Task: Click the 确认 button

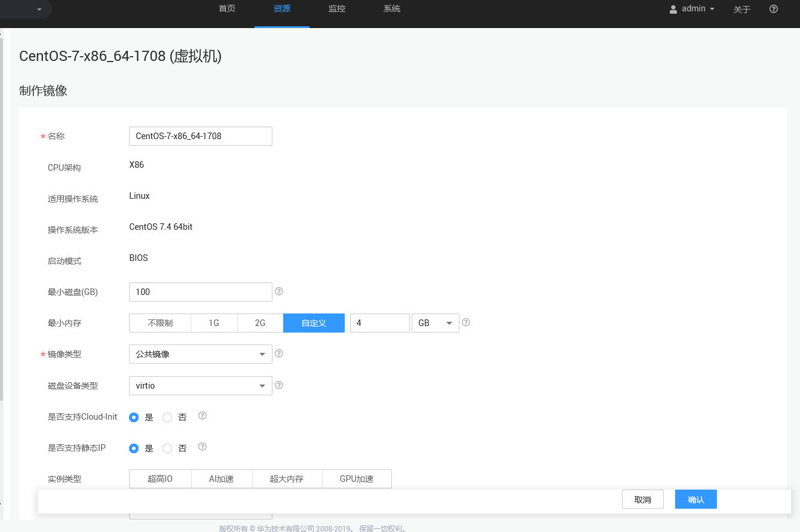Action: click(x=696, y=500)
